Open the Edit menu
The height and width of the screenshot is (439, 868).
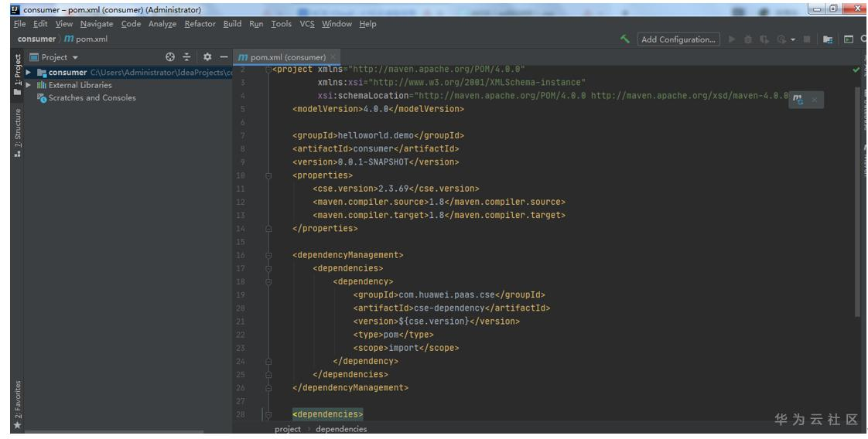pyautogui.click(x=40, y=24)
